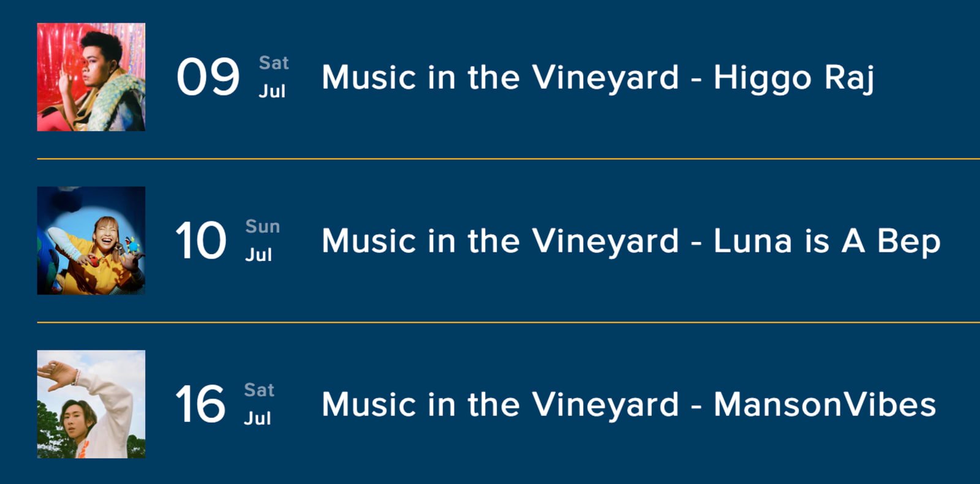
Task: Click the Sun label beside 10
Action: click(x=263, y=226)
